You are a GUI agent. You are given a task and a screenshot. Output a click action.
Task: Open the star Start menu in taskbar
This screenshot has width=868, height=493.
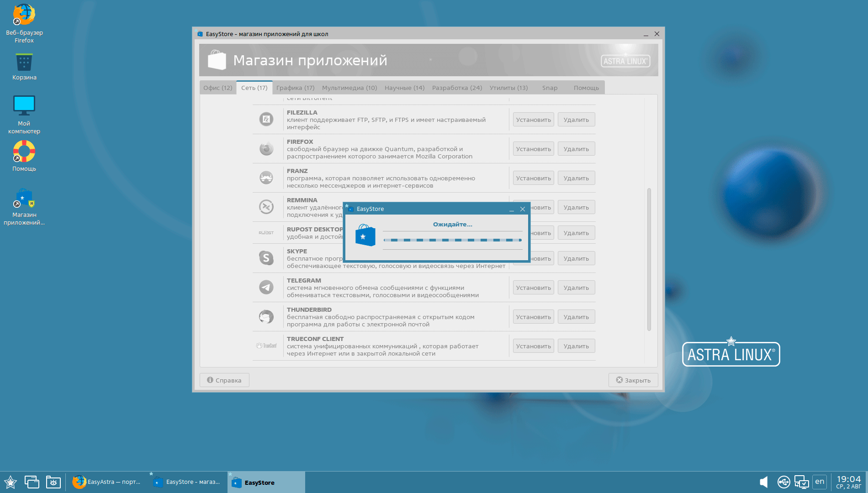coord(11,482)
